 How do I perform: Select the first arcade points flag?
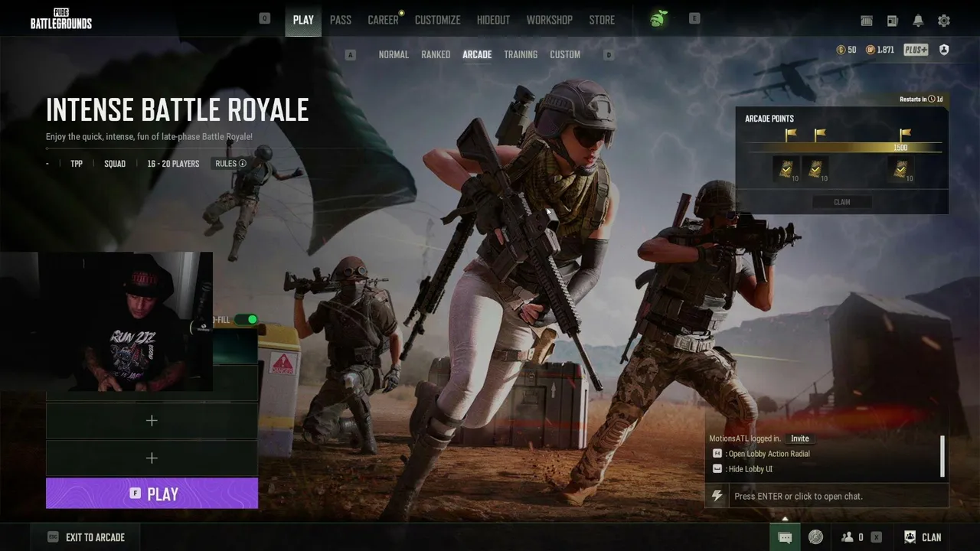(790, 135)
